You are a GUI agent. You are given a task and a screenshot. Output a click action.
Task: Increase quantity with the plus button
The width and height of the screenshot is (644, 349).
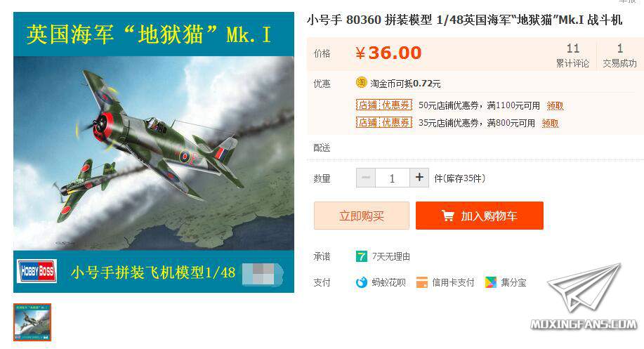(x=419, y=178)
